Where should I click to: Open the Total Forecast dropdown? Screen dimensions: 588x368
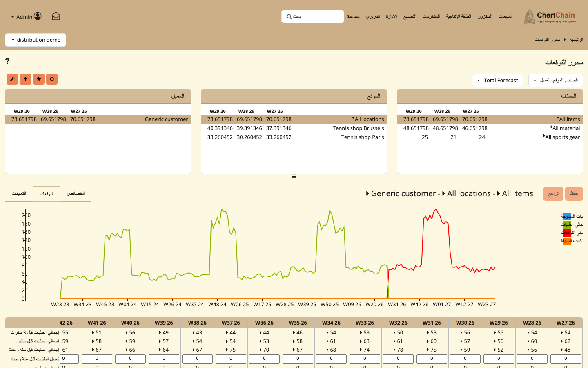[497, 80]
